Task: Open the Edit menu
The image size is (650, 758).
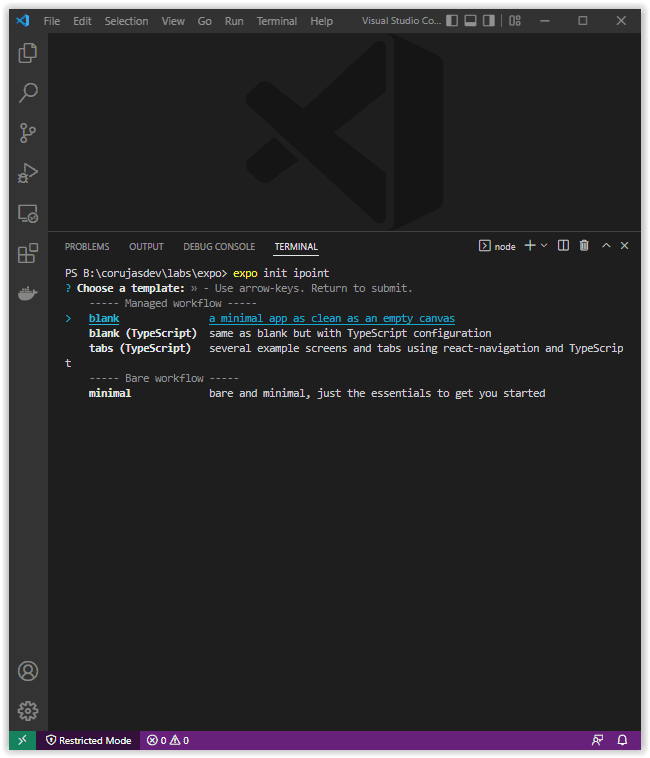Action: tap(82, 21)
